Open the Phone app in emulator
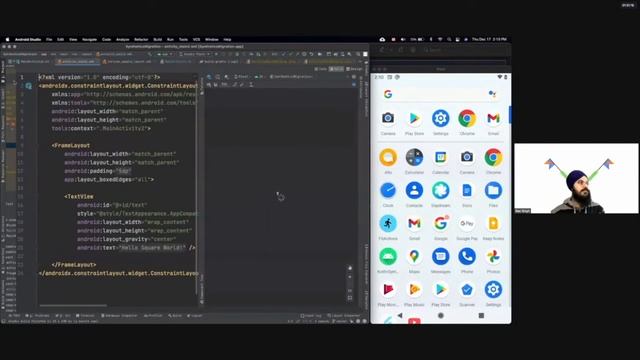This screenshot has width=640, height=360. click(x=467, y=256)
